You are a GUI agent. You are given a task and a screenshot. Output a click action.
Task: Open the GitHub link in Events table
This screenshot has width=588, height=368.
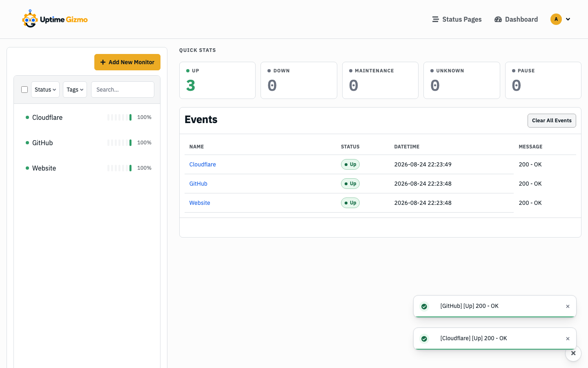pos(198,184)
